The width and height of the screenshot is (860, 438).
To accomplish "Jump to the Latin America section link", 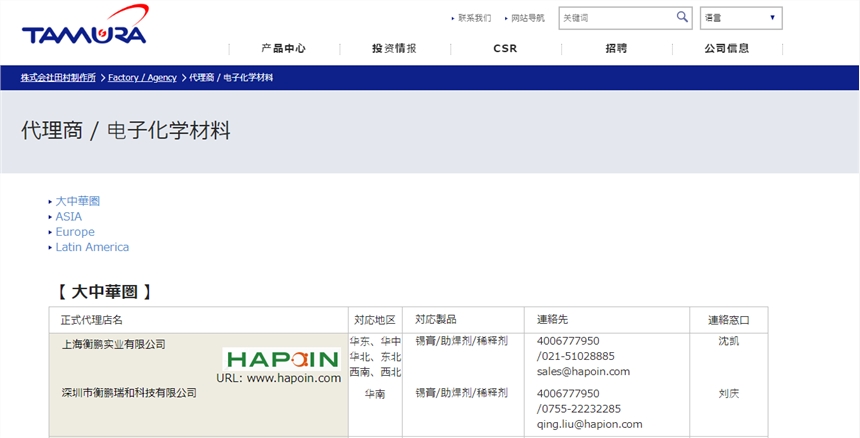I will [x=92, y=247].
